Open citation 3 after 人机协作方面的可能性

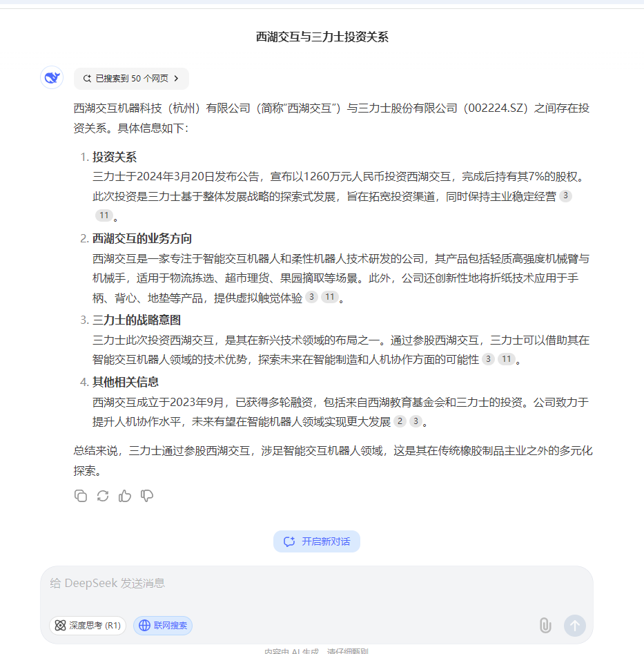pos(488,359)
